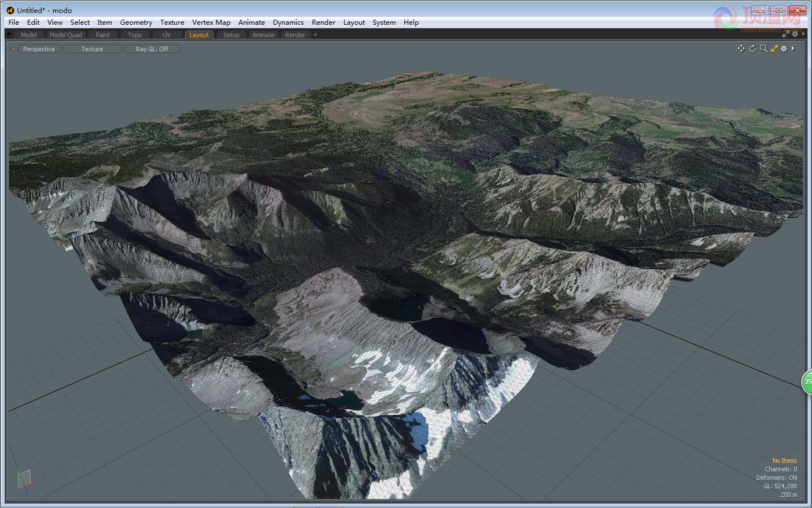This screenshot has height=508, width=812.
Task: Click the modo app icon in title bar
Action: click(x=10, y=10)
